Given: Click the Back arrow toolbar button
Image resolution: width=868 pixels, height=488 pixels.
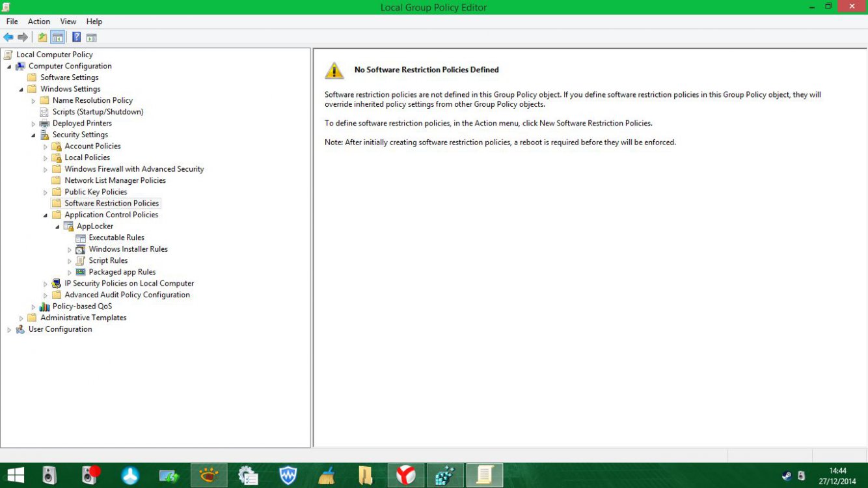Looking at the screenshot, I should coord(8,37).
